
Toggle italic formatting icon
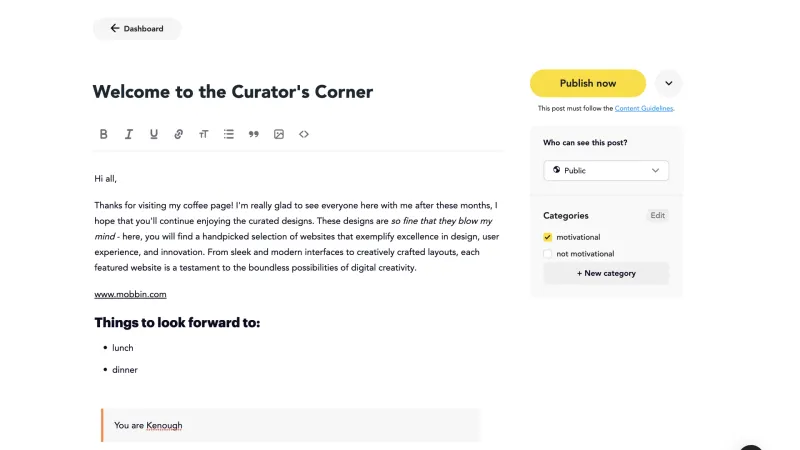tap(129, 134)
